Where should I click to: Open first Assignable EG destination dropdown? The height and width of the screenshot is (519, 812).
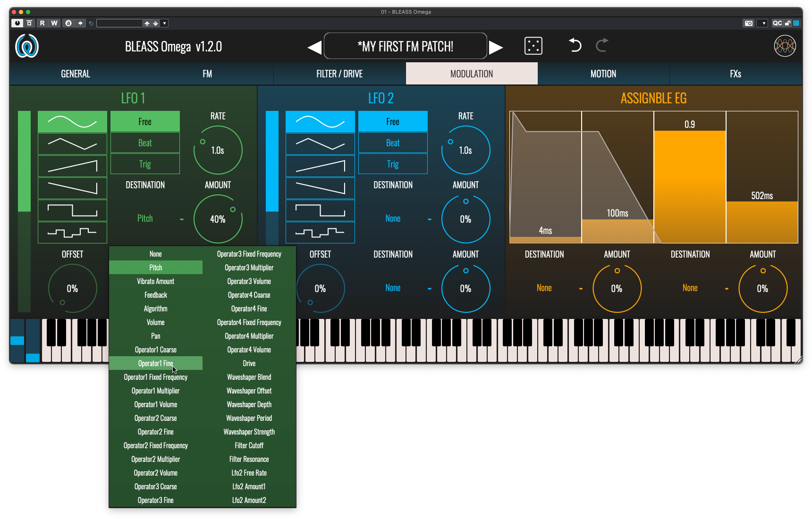[x=544, y=288]
